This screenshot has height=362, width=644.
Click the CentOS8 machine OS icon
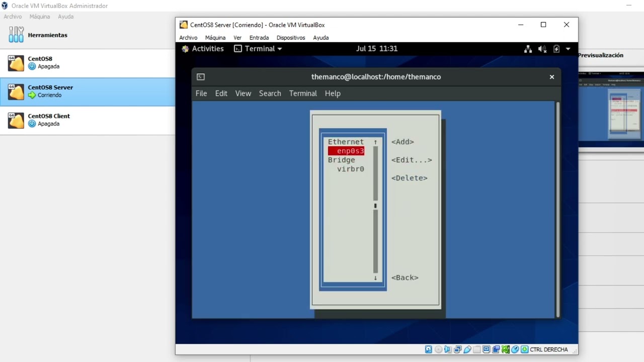16,63
